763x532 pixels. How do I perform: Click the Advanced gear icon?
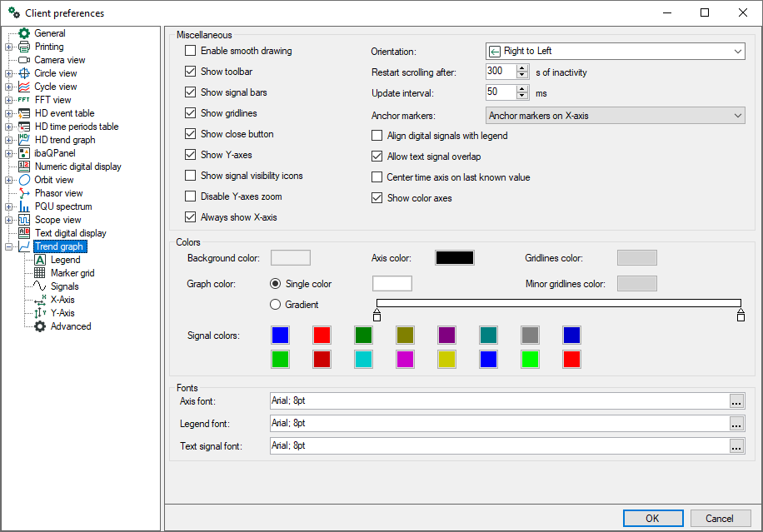tap(40, 326)
